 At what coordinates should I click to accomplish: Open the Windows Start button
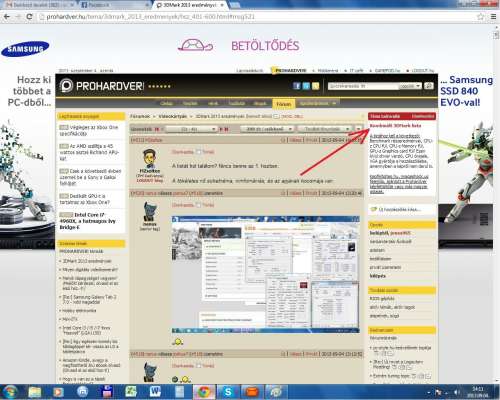tap(11, 392)
